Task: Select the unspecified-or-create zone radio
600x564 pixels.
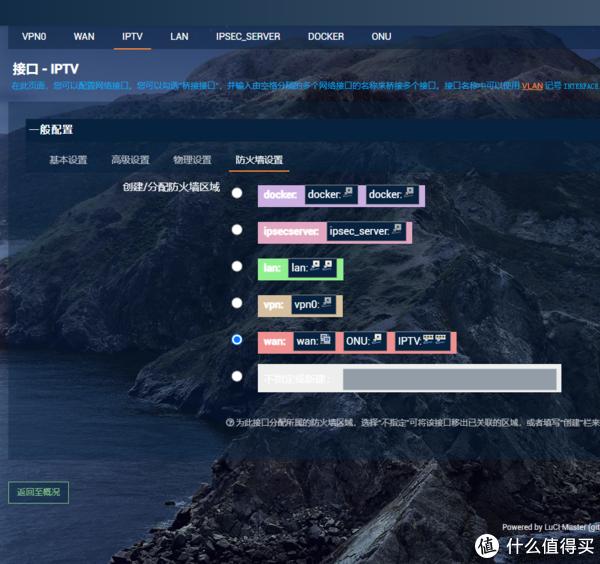Action: tap(237, 377)
